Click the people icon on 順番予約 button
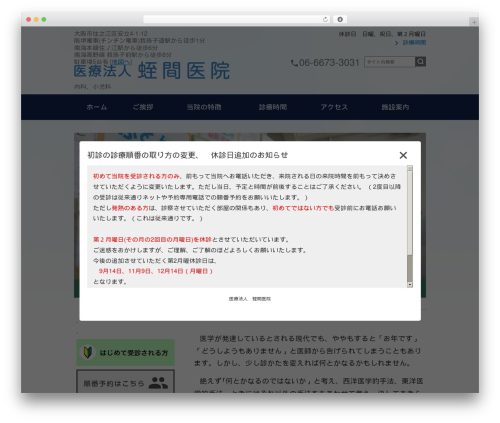Image resolution: width=500 pixels, height=423 pixels. click(x=158, y=383)
